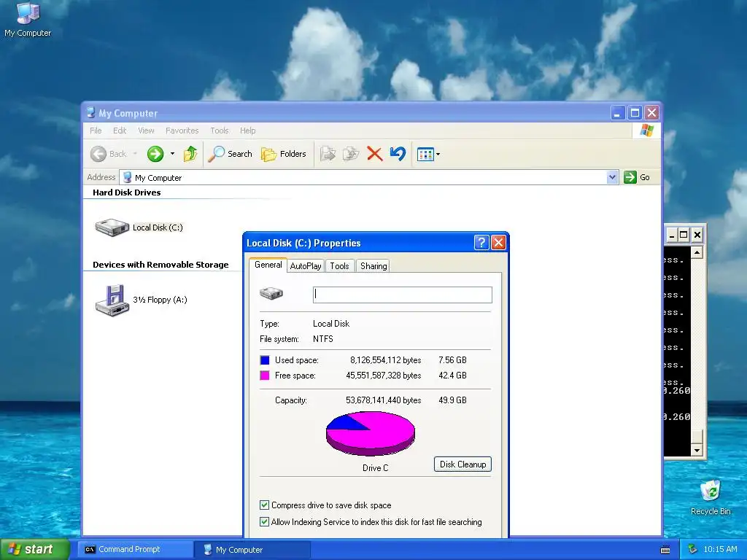The width and height of the screenshot is (747, 560).
Task: Switch to the General tab
Action: [268, 265]
